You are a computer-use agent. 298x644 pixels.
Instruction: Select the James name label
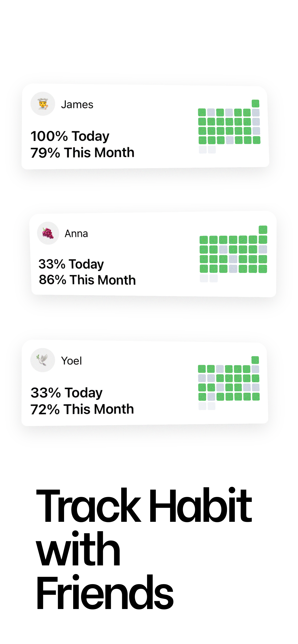(x=77, y=104)
